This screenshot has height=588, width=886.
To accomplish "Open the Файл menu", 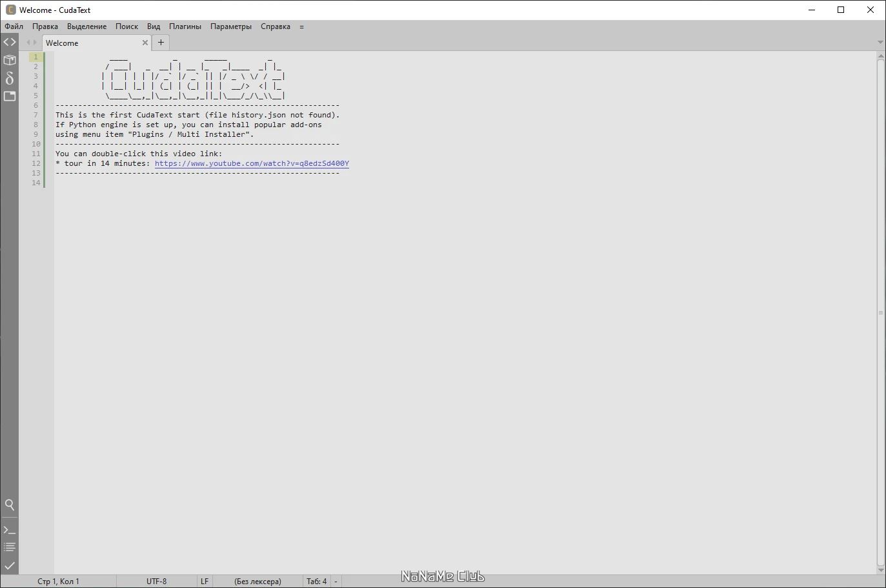I will point(14,26).
